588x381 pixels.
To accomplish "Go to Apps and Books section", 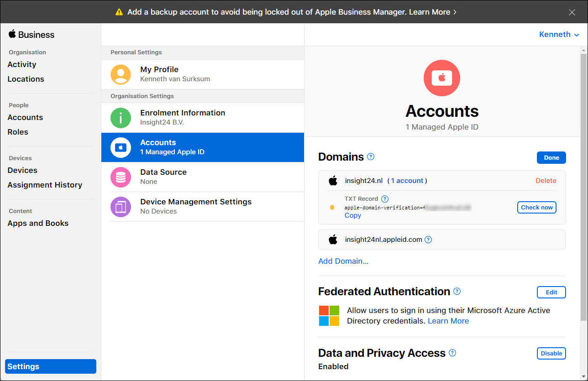I will click(x=38, y=223).
